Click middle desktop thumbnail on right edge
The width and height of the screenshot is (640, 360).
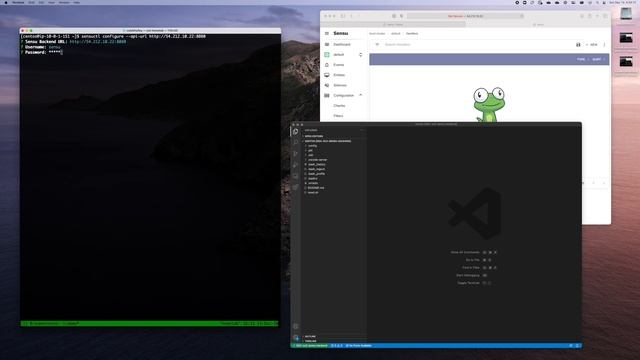tap(626, 38)
